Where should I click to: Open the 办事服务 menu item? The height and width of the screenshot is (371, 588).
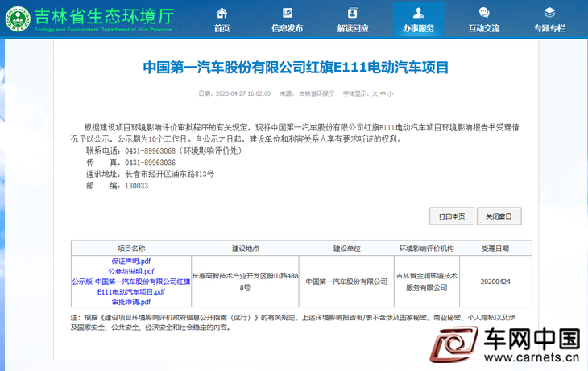pos(418,28)
